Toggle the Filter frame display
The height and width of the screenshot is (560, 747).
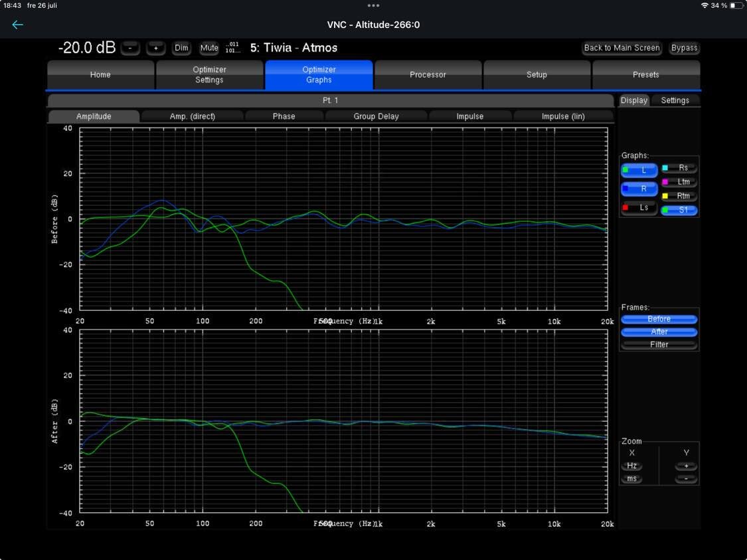tap(659, 345)
